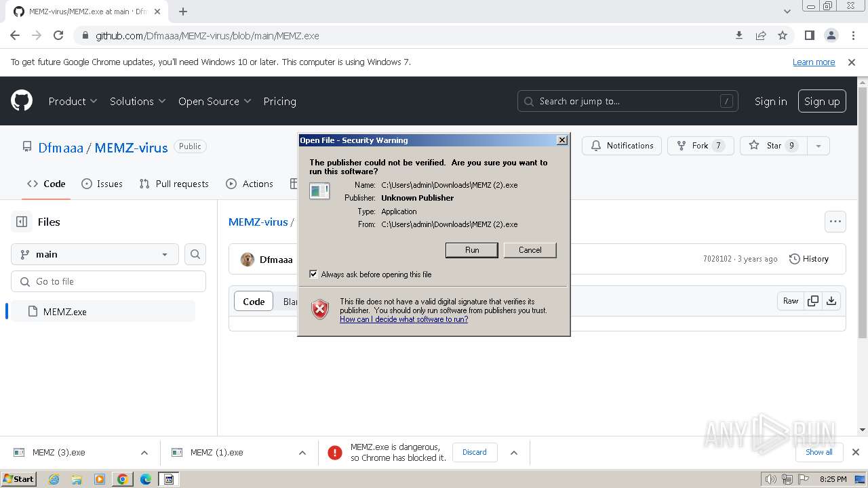Open Chrome from the taskbar
This screenshot has height=488, width=868.
[123, 479]
